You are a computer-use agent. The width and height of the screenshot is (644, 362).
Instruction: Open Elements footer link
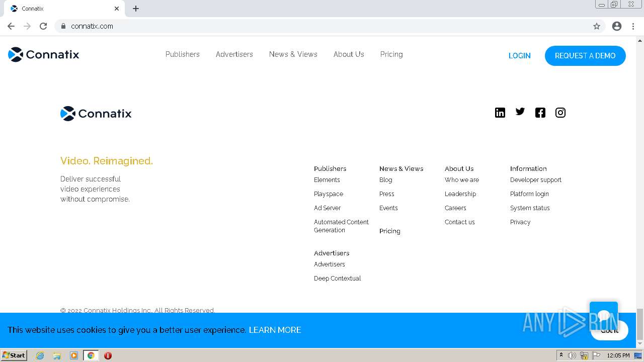(327, 180)
